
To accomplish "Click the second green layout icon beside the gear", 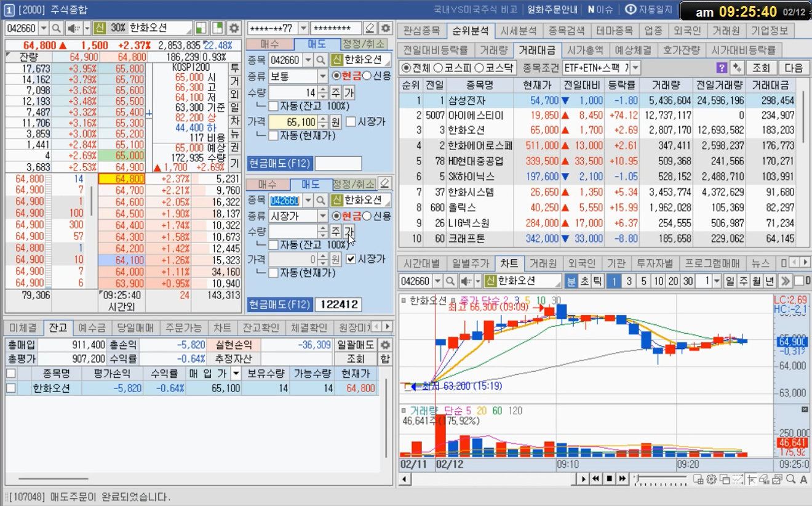I will [x=217, y=28].
